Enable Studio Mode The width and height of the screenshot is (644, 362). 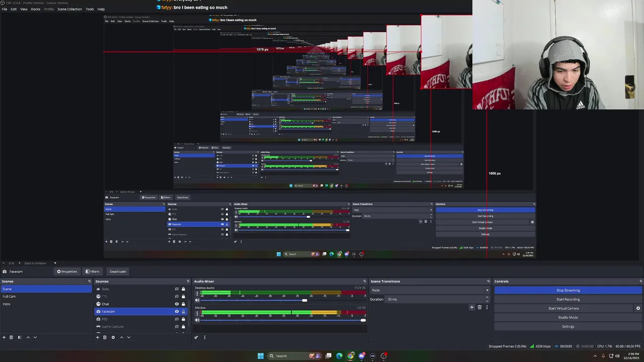click(x=568, y=317)
